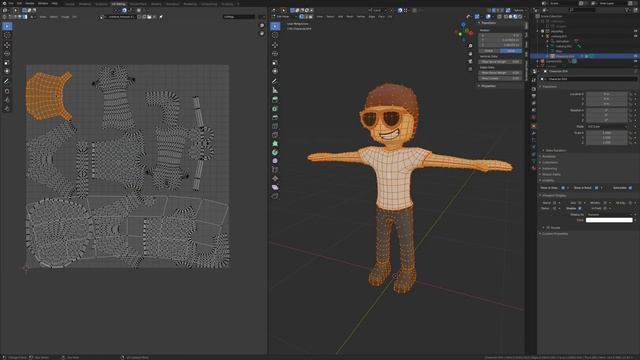Select the Rip Region tool in 3D viewport
Screen dimensions: 640x360
coord(275,196)
